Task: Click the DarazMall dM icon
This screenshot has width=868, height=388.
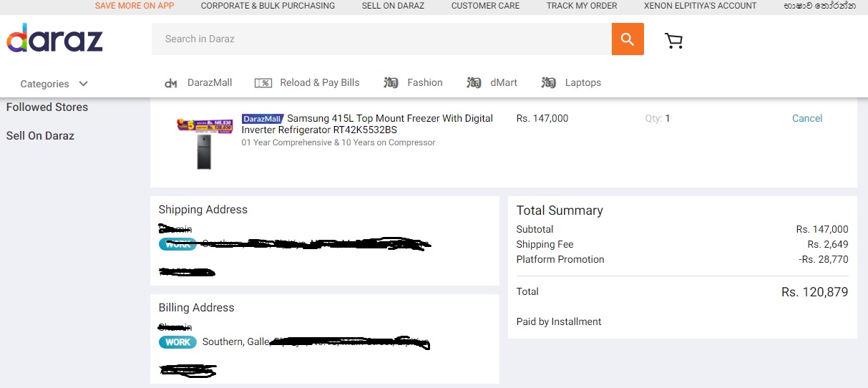Action: (171, 83)
